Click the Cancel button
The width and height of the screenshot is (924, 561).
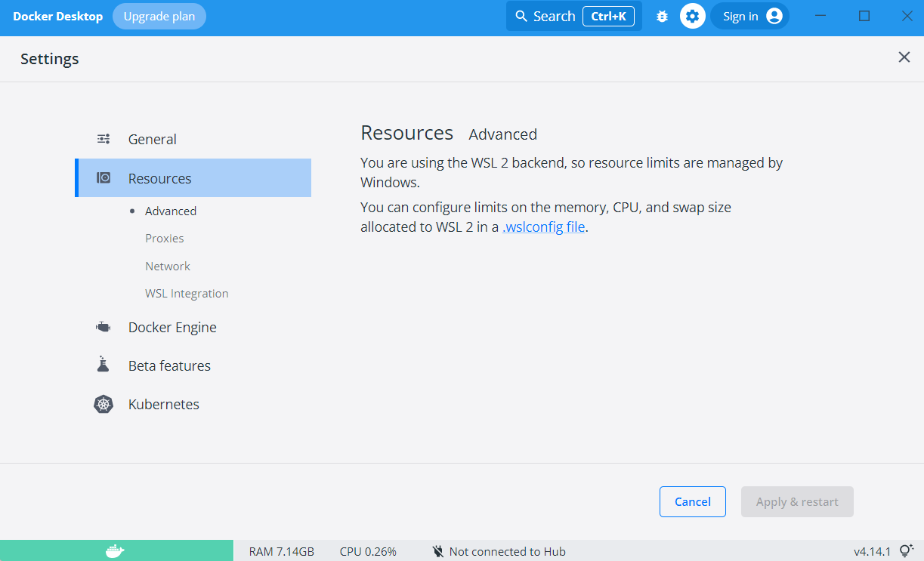692,501
